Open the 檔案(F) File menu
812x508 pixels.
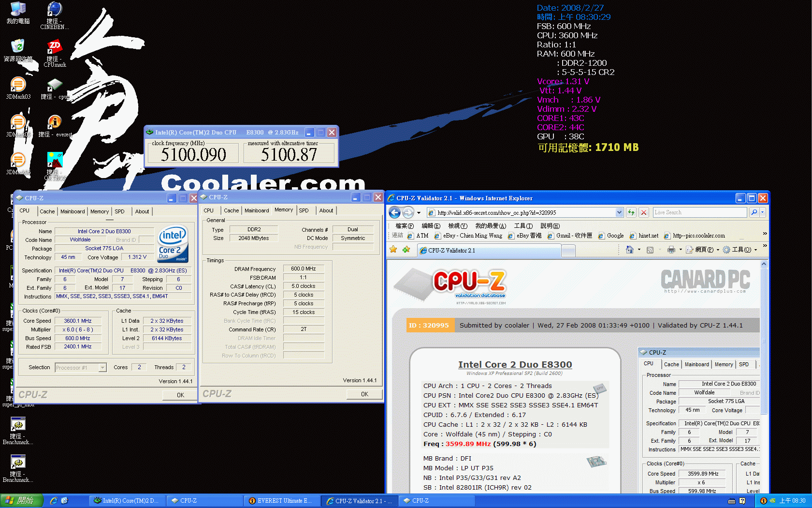click(x=405, y=226)
